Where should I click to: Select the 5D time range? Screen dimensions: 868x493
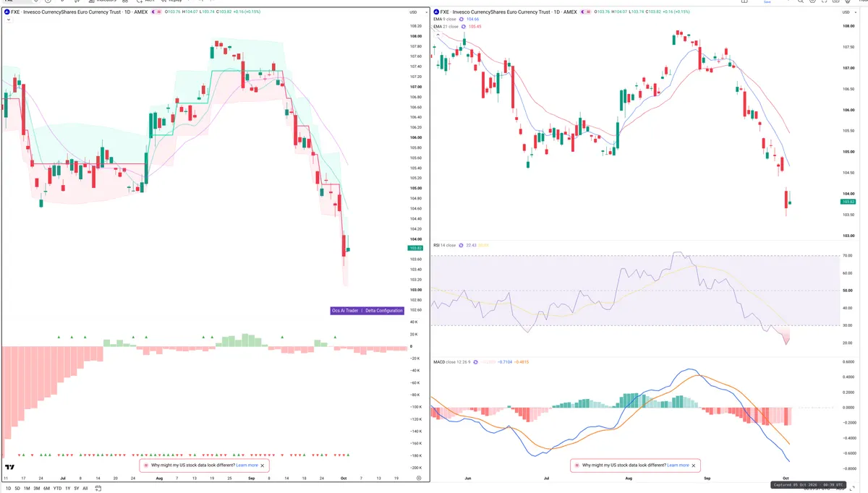tap(17, 488)
